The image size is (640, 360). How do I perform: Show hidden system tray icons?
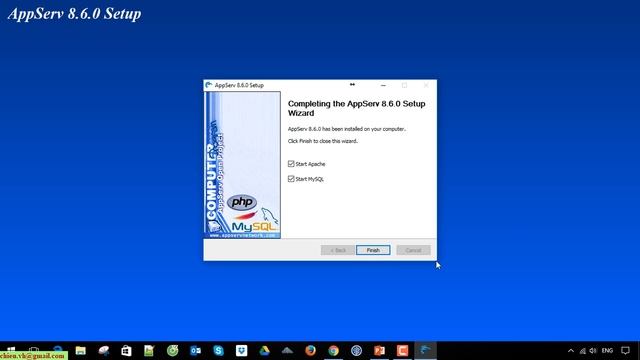[x=571, y=351]
